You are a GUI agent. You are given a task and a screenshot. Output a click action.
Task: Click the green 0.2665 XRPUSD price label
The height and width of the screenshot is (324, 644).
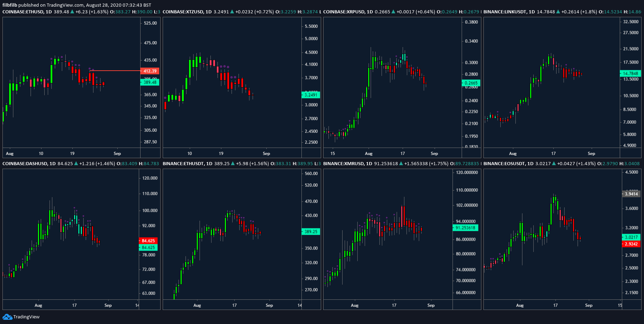point(471,83)
